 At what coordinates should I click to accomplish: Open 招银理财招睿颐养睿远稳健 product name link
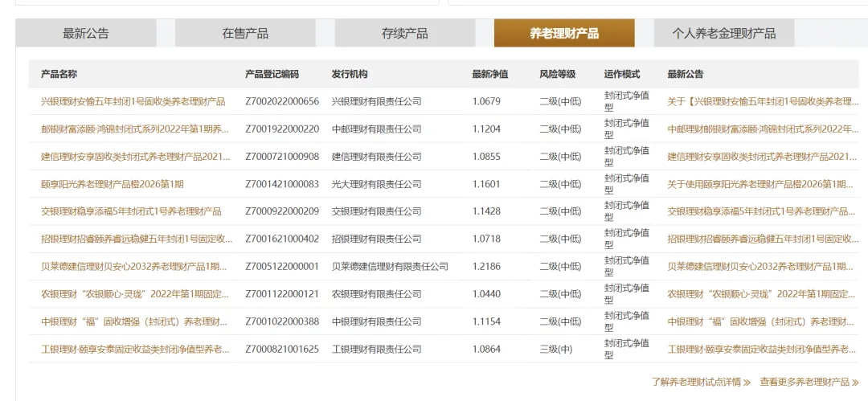point(137,239)
